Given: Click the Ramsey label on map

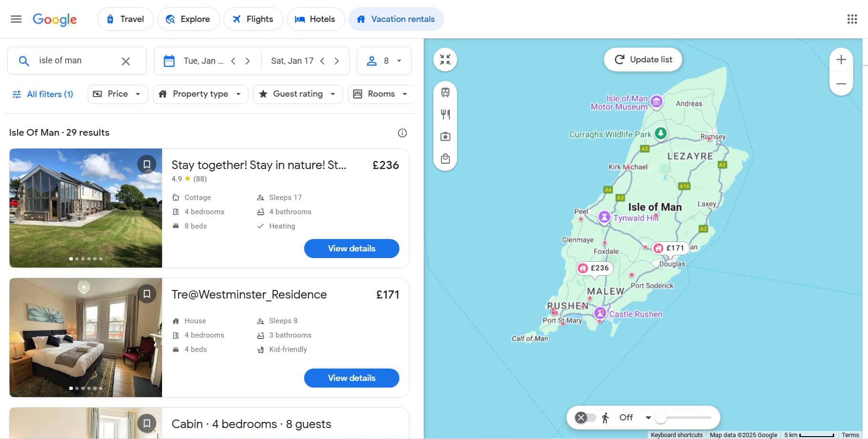Looking at the screenshot, I should click(713, 137).
